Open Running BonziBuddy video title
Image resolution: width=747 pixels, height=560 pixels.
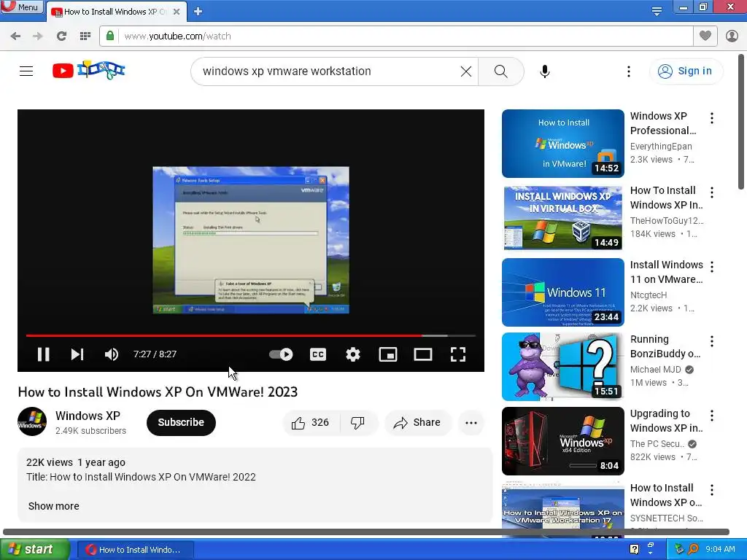click(x=665, y=346)
